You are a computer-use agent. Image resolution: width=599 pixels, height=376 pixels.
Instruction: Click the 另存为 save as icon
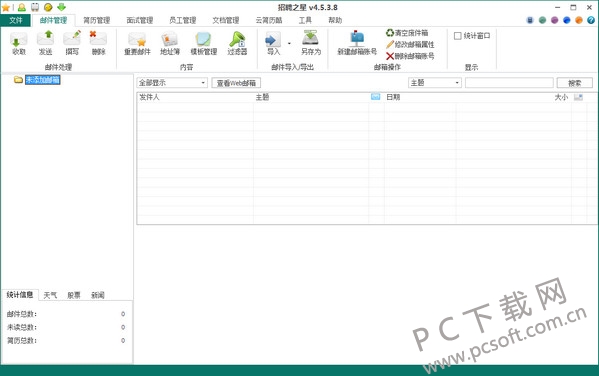[311, 44]
